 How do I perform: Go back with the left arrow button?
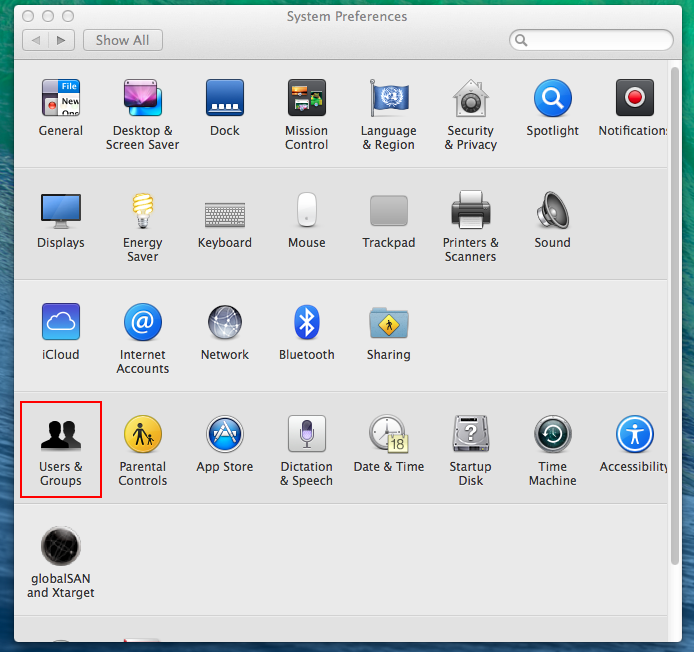click(36, 40)
